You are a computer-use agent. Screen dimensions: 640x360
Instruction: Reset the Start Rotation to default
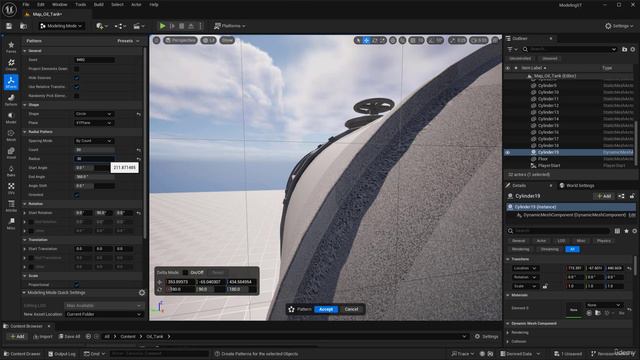[139, 213]
